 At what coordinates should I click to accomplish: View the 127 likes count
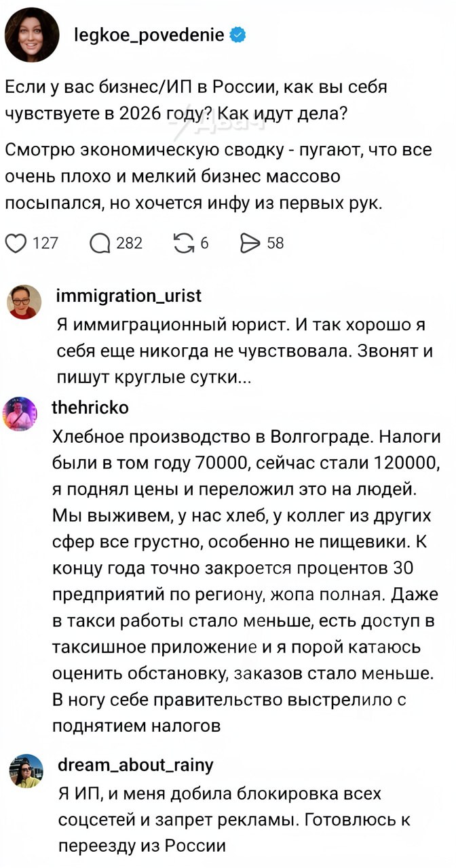point(45,243)
